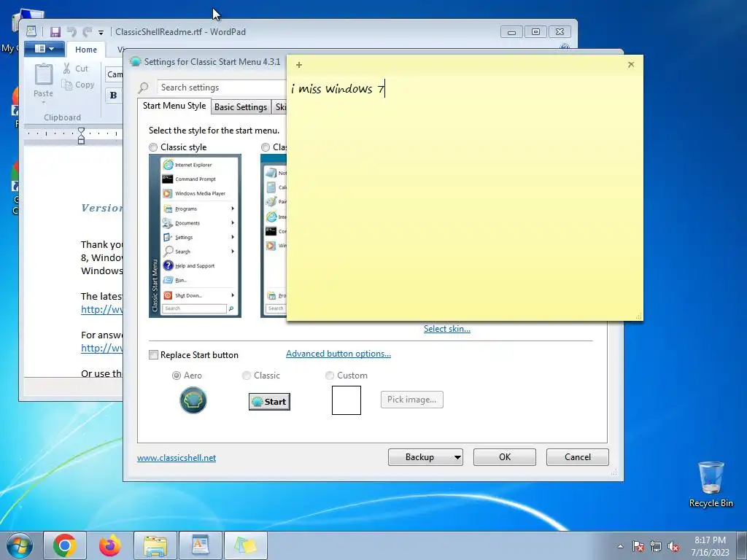The width and height of the screenshot is (747, 560).
Task: Click the Version heading in WordPad document
Action: tap(102, 208)
